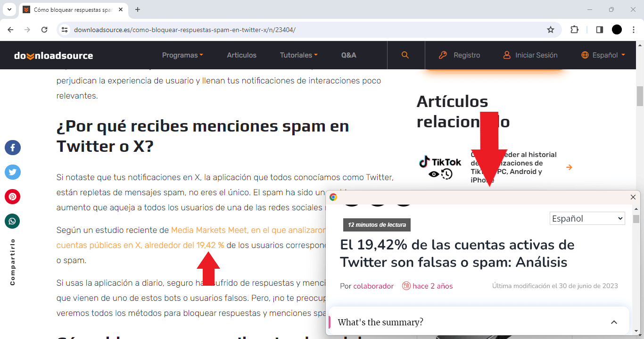The width and height of the screenshot is (644, 339).
Task: Click the TikTok related article thumbnail
Action: point(440,167)
